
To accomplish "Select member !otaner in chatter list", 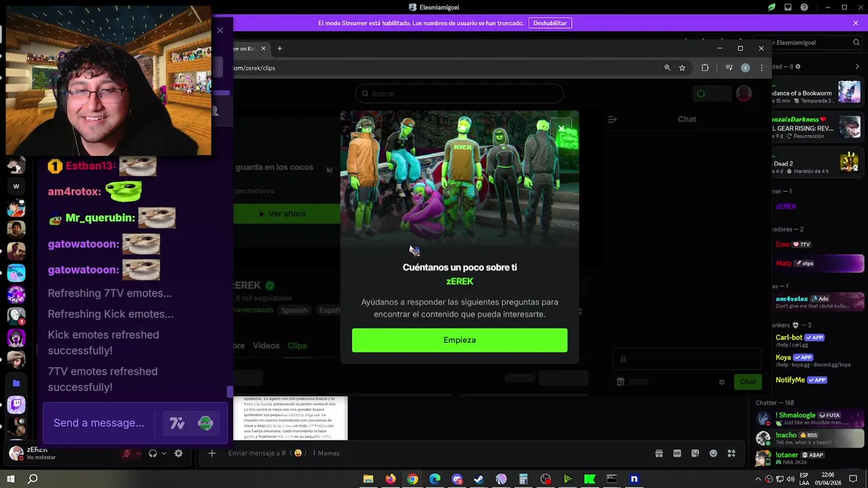I will click(810, 458).
